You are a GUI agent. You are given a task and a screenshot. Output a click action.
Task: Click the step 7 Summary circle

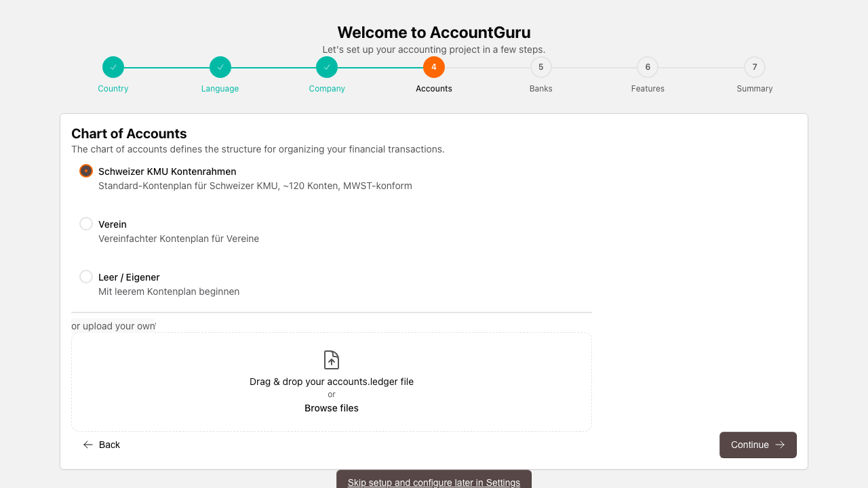pyautogui.click(x=755, y=67)
